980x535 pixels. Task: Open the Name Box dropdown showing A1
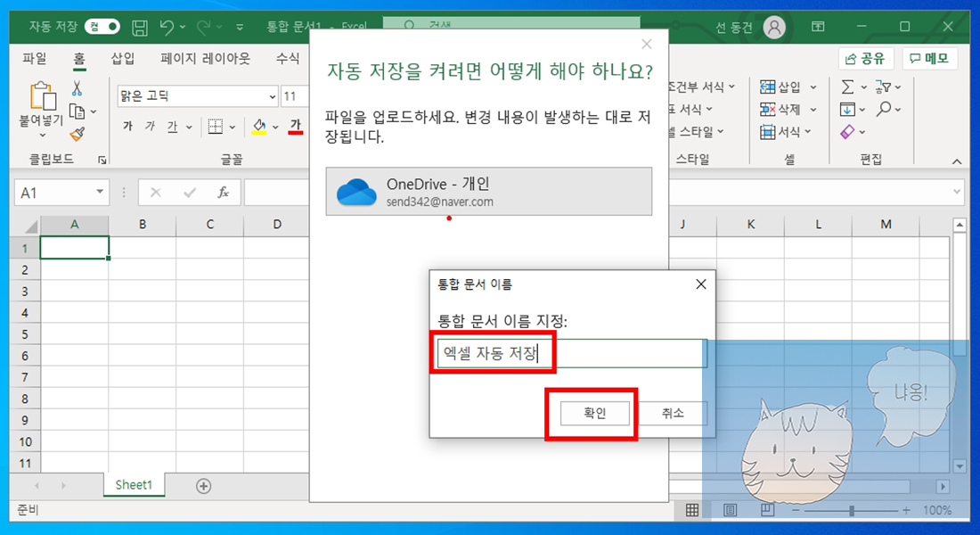click(x=100, y=192)
